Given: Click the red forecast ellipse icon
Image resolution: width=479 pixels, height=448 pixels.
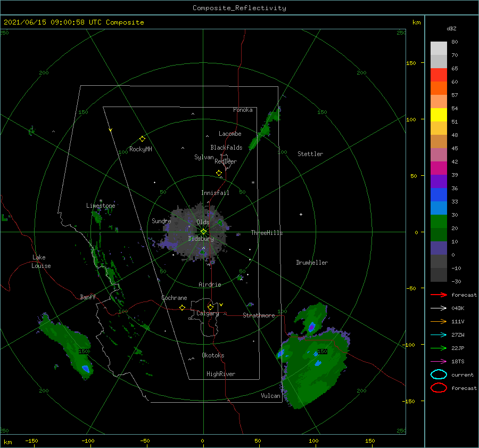Looking at the screenshot, I should pyautogui.click(x=439, y=388).
